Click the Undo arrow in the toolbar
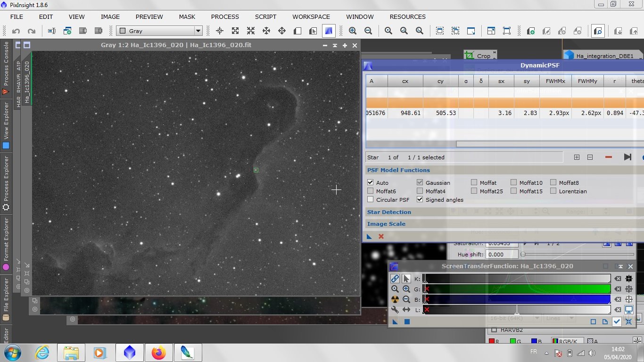Screen dimensions: 644x362 point(16,31)
